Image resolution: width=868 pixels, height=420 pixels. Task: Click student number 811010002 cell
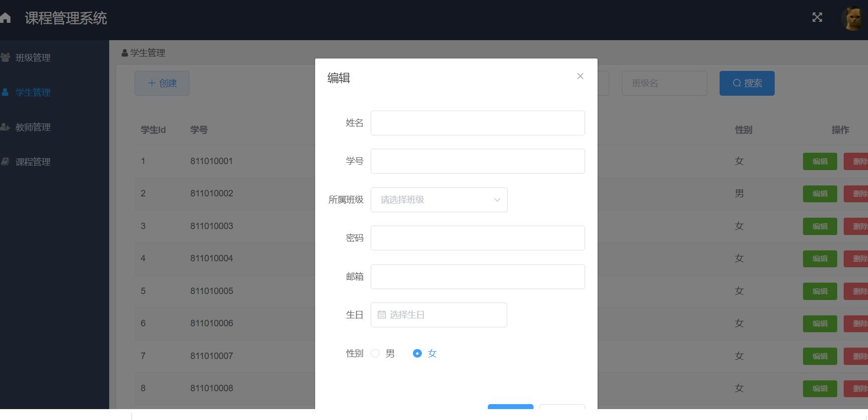pyautogui.click(x=211, y=193)
